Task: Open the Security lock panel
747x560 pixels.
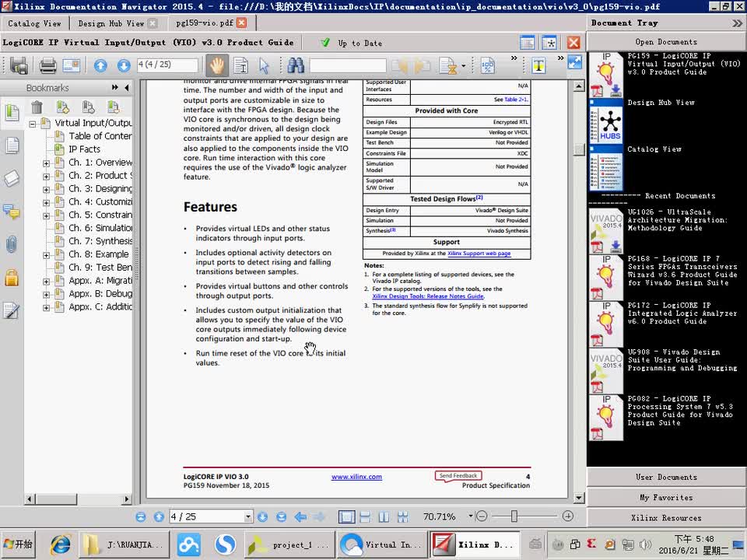Action: (x=12, y=277)
